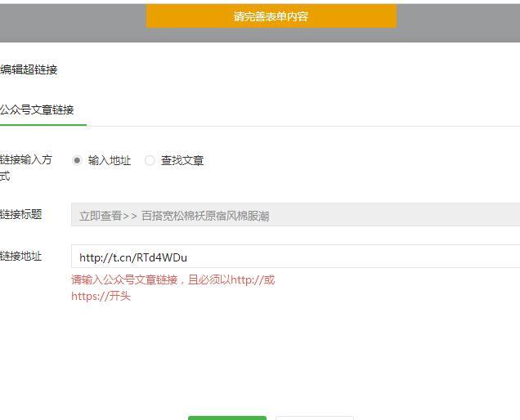Select the 查找文章 radio button

[150, 160]
